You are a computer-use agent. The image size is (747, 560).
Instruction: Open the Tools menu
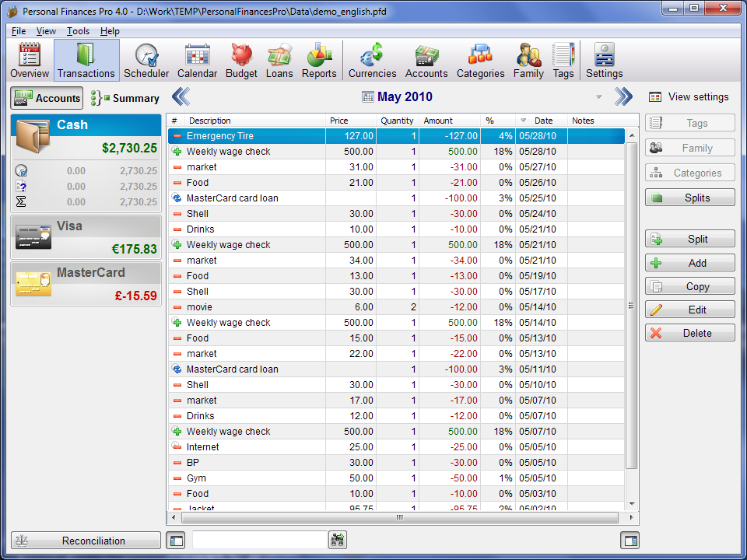pyautogui.click(x=78, y=31)
